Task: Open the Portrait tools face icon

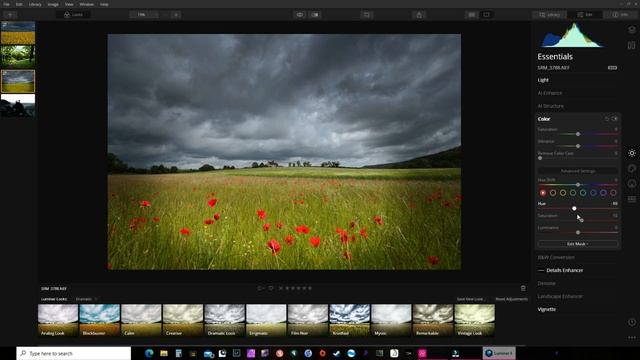Action: point(631,183)
